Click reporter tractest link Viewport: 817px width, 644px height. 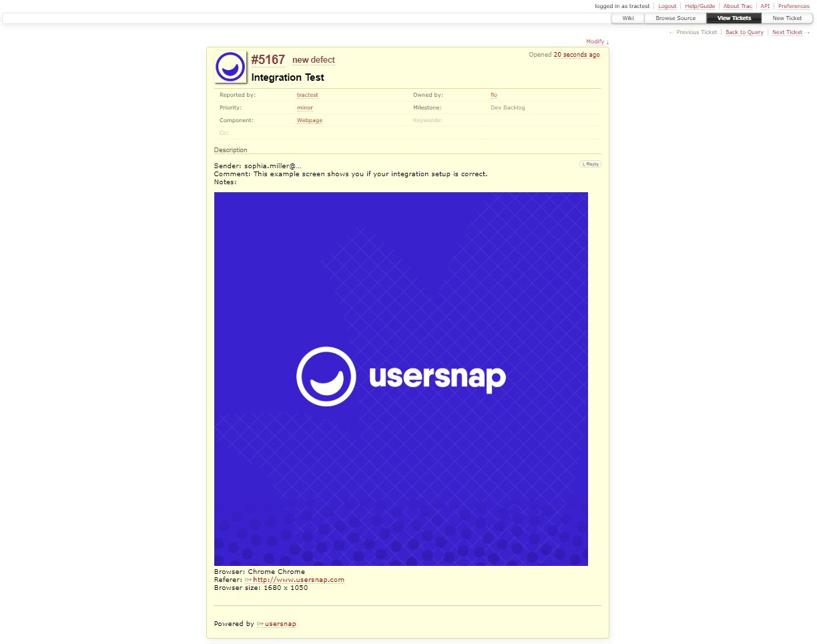pyautogui.click(x=308, y=95)
